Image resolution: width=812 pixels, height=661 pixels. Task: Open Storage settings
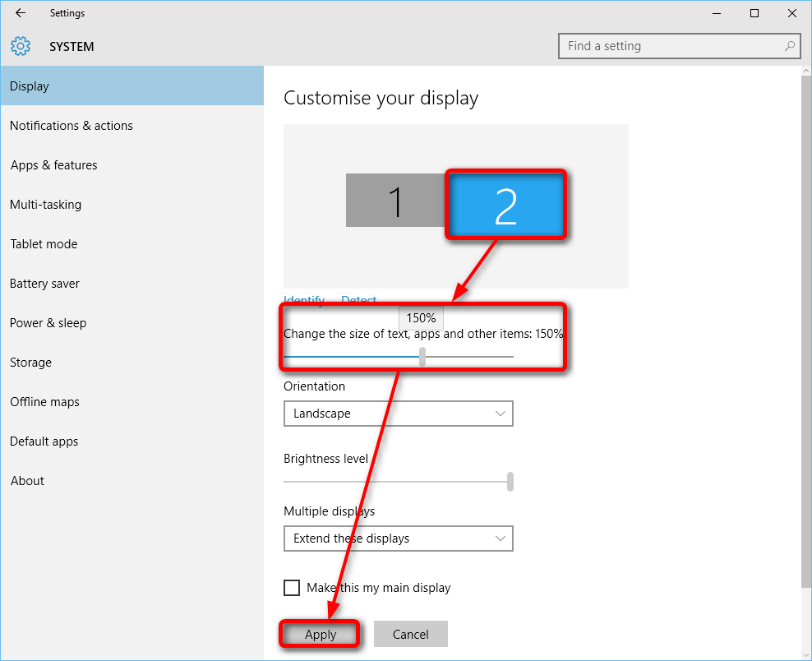132,362
